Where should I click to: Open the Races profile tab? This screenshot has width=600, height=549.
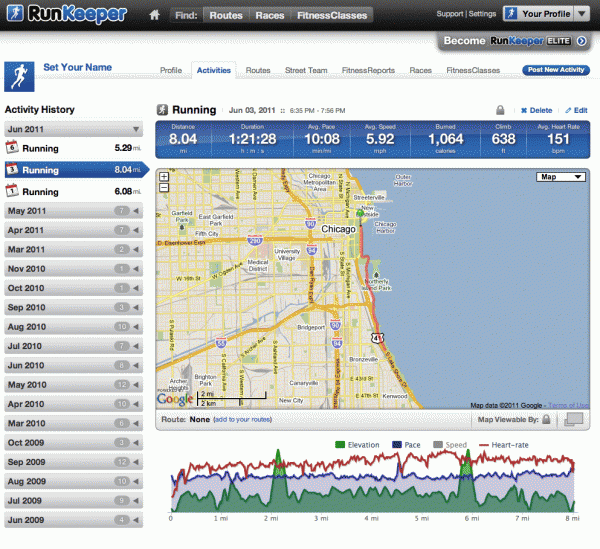421,70
